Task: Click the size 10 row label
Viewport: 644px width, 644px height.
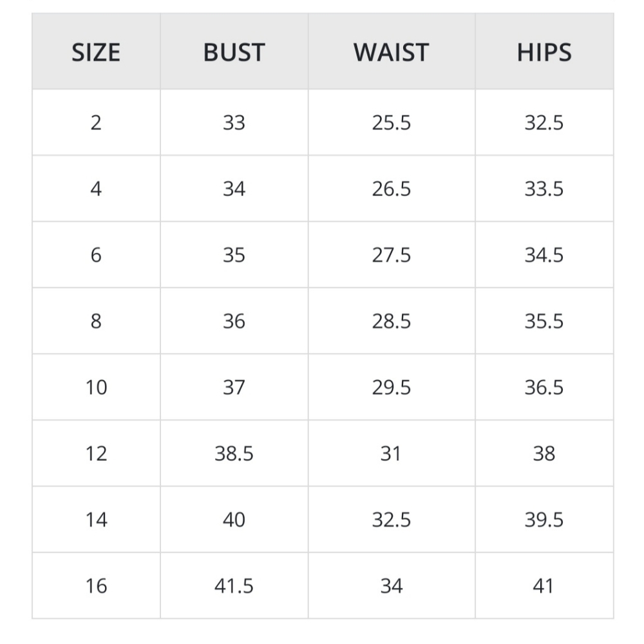Action: (96, 388)
